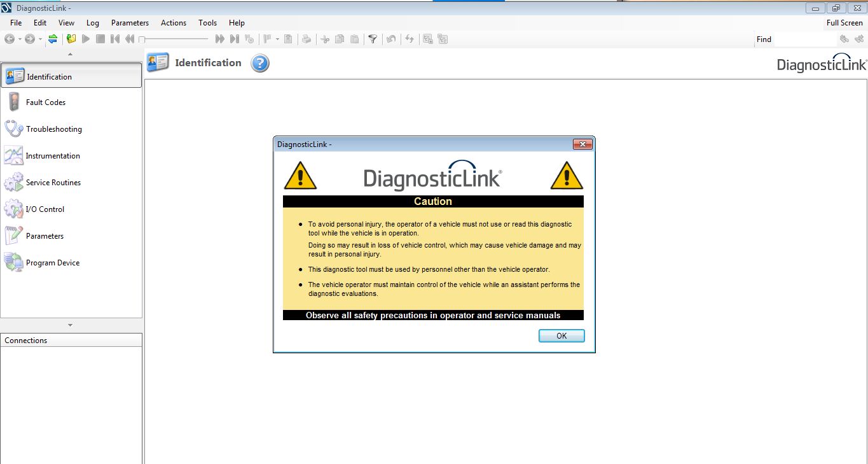
Task: Open the dropdown arrow beside the flag icon
Action: tap(277, 39)
